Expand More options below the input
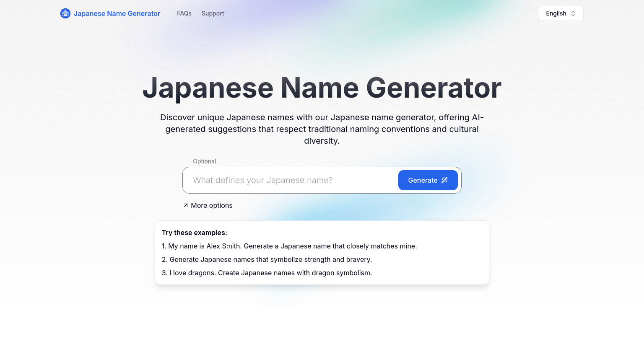This screenshot has width=644, height=362. 211,205
